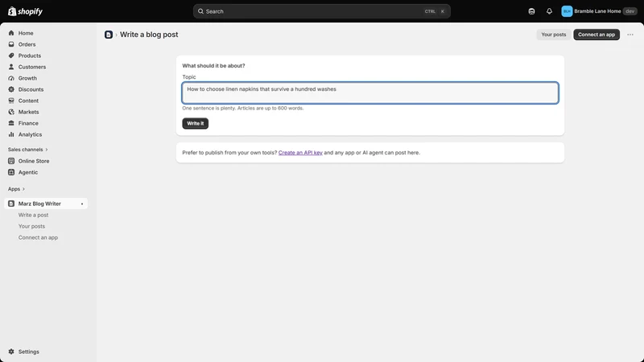
Task: Open the Discounts icon
Action: pos(11,89)
